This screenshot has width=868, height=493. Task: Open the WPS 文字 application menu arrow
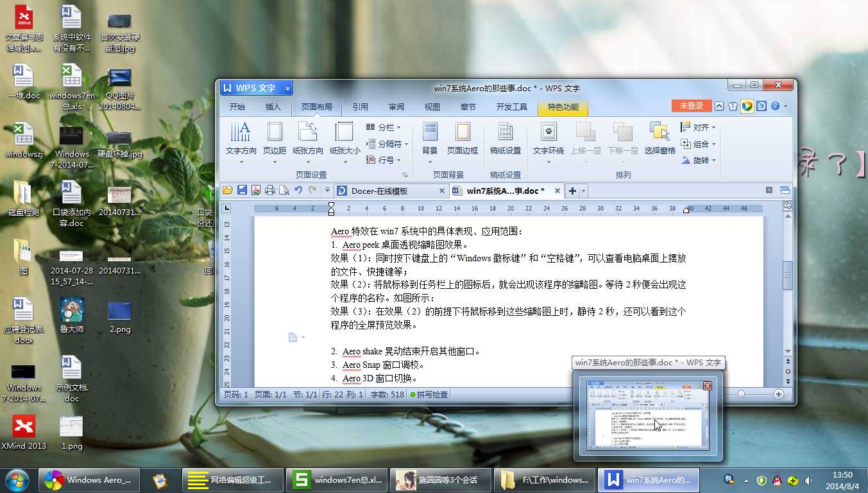[x=287, y=88]
